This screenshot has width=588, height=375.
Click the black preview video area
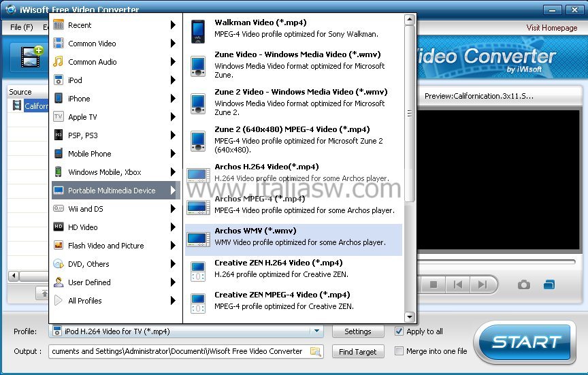pyautogui.click(x=499, y=180)
